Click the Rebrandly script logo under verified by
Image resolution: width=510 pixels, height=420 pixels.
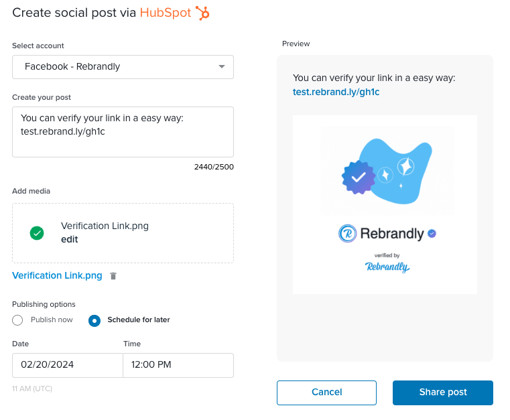click(x=387, y=267)
